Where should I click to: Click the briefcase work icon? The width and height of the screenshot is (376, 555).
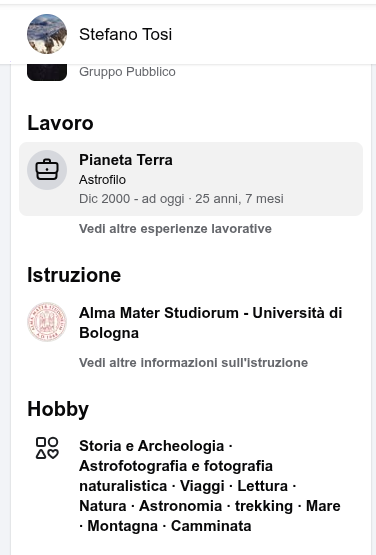click(47, 170)
